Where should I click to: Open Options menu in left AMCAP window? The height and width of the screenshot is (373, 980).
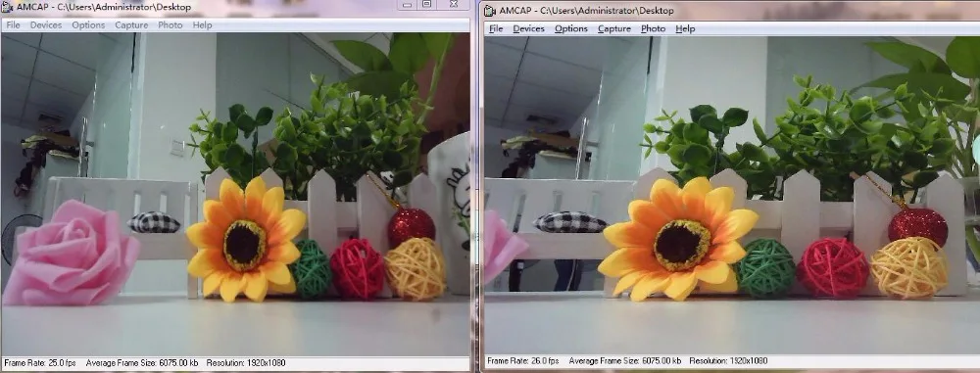coord(88,25)
